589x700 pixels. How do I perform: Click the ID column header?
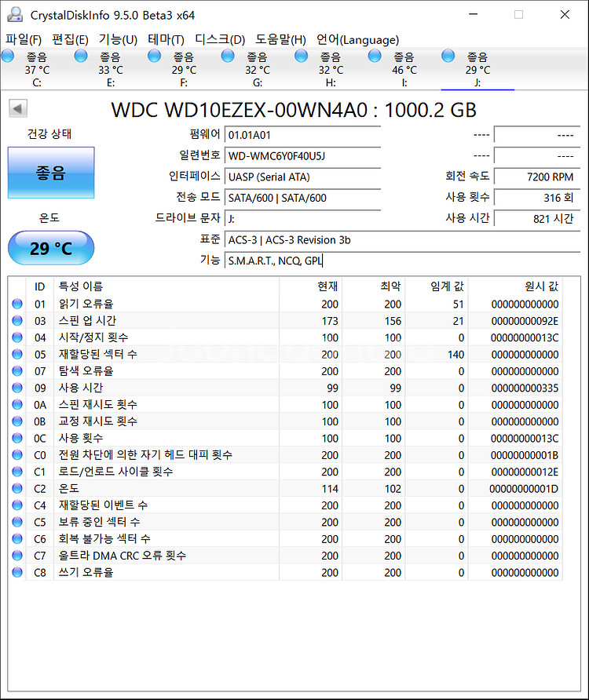40,286
